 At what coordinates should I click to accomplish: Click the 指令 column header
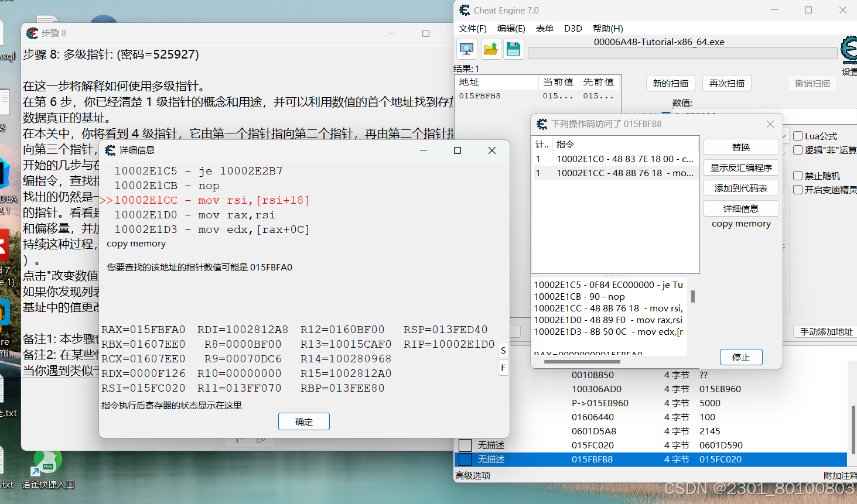(626, 144)
